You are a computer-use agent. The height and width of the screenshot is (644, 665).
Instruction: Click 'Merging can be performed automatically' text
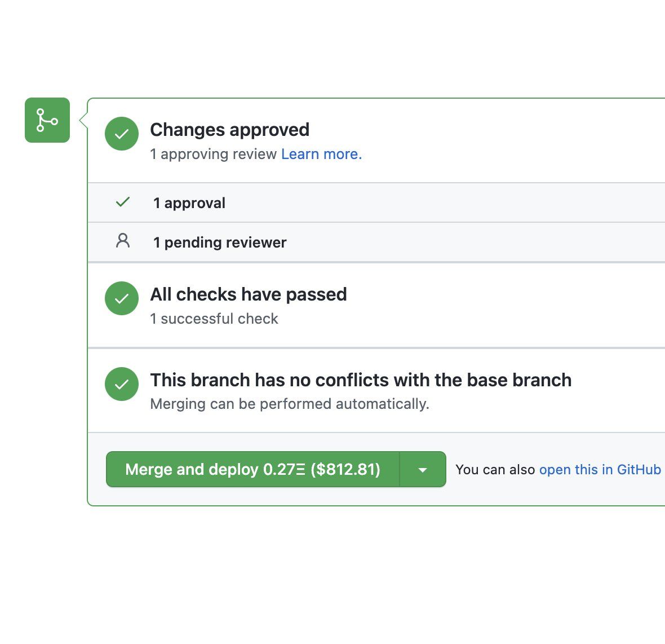point(290,404)
